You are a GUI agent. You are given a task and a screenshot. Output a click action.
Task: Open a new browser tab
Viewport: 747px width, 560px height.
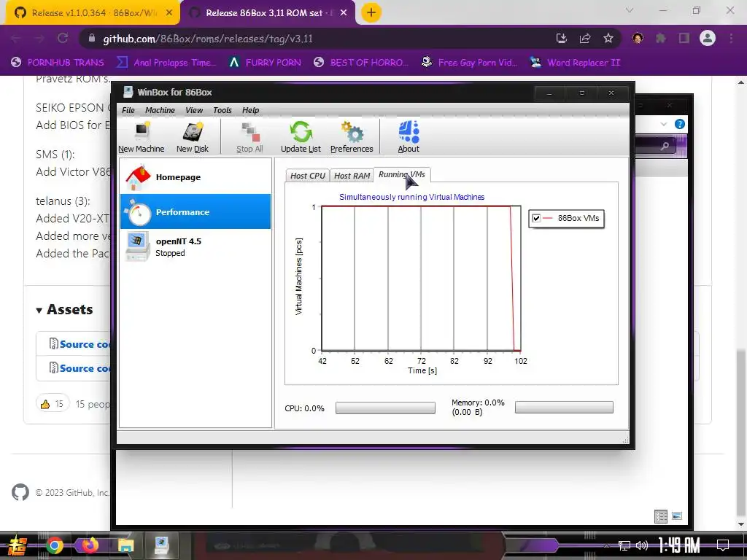point(371,13)
